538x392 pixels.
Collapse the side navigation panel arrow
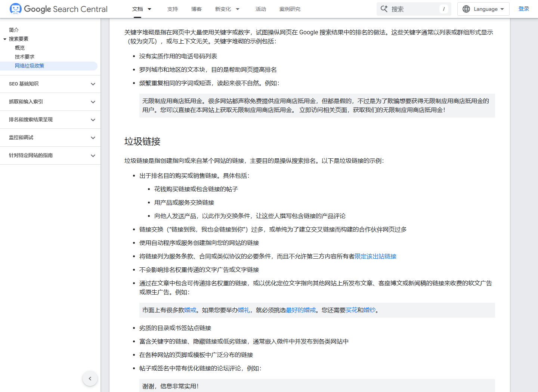(x=90, y=379)
